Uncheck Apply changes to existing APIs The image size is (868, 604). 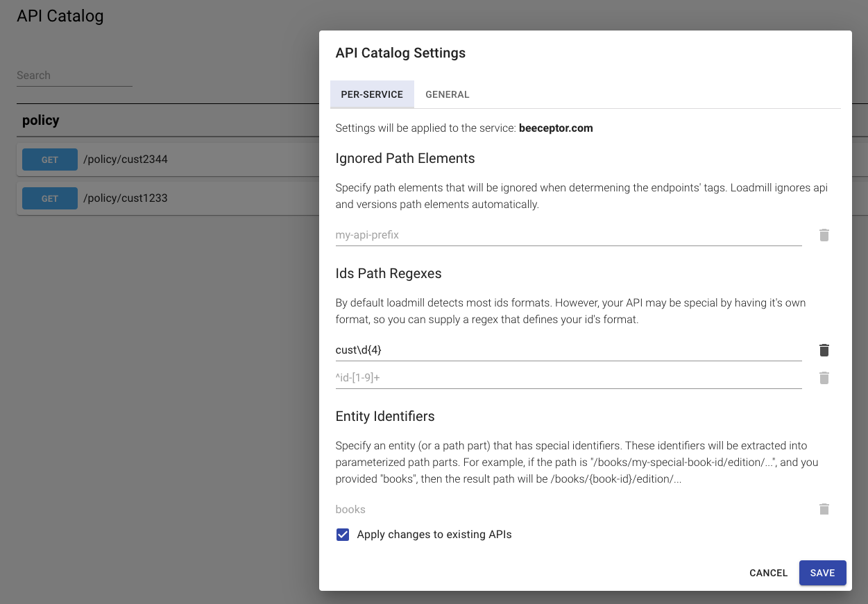pos(343,535)
